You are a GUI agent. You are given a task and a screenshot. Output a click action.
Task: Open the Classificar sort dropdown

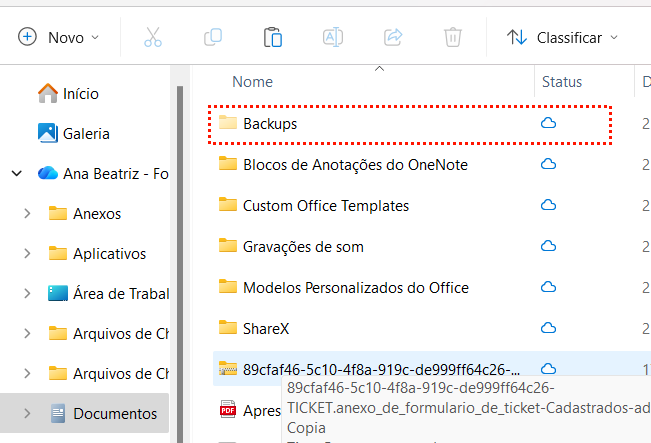click(562, 38)
